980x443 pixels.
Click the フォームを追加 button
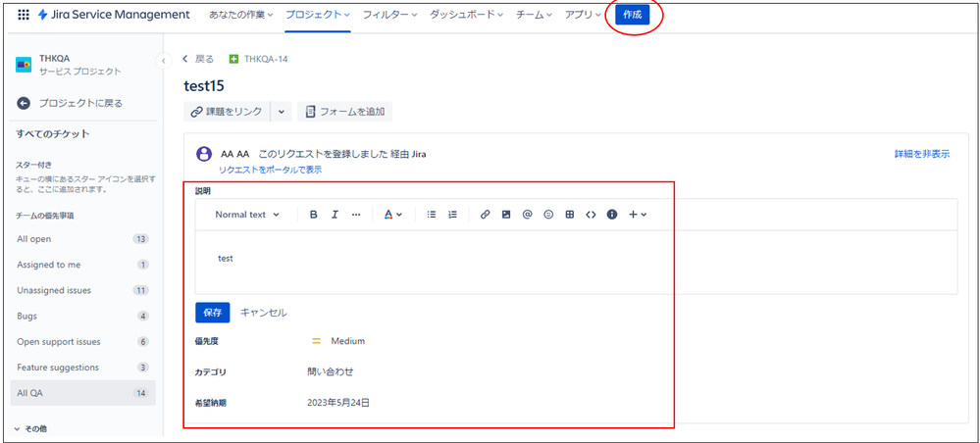[345, 112]
